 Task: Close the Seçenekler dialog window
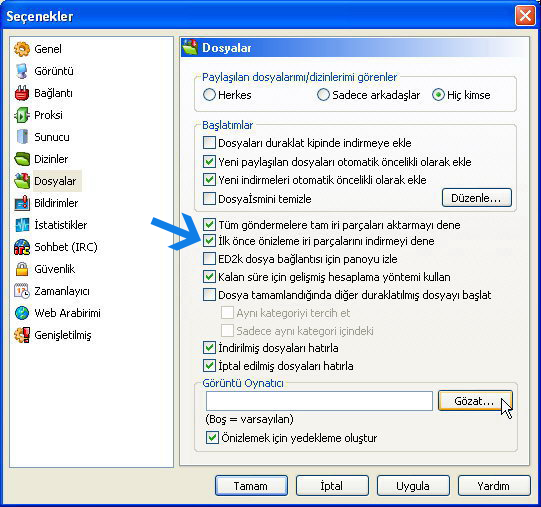click(525, 16)
